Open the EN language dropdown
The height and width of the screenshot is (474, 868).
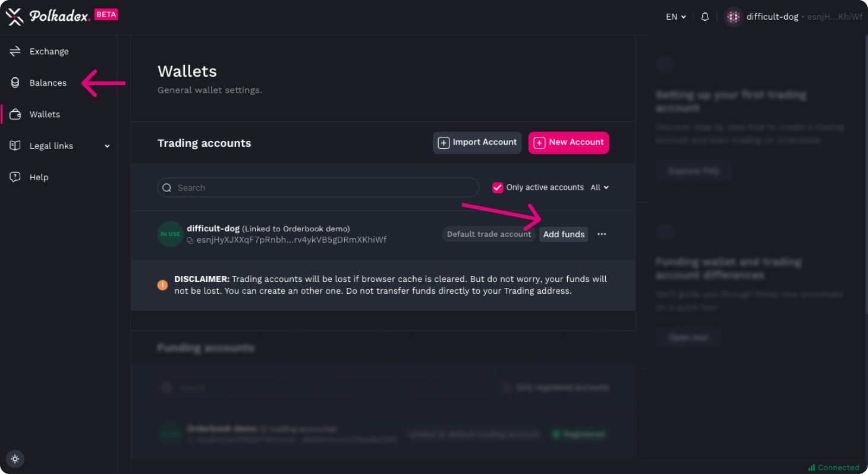point(675,17)
